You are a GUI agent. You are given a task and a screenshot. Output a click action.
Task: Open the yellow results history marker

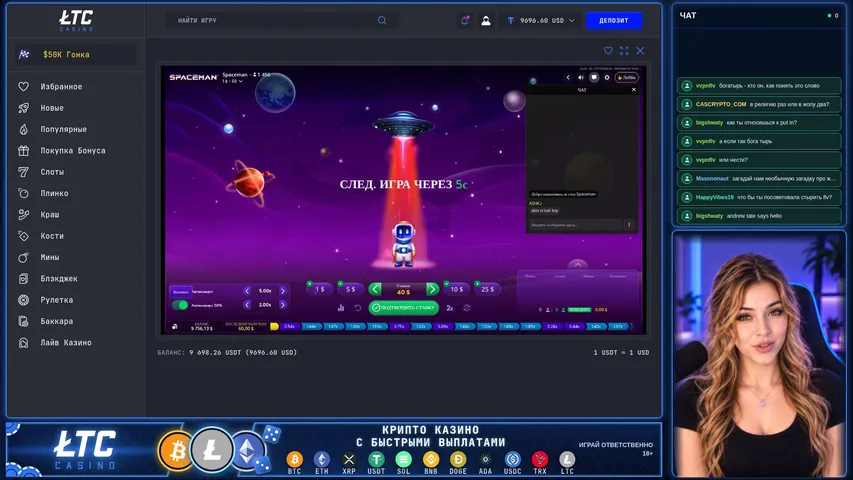tap(274, 327)
